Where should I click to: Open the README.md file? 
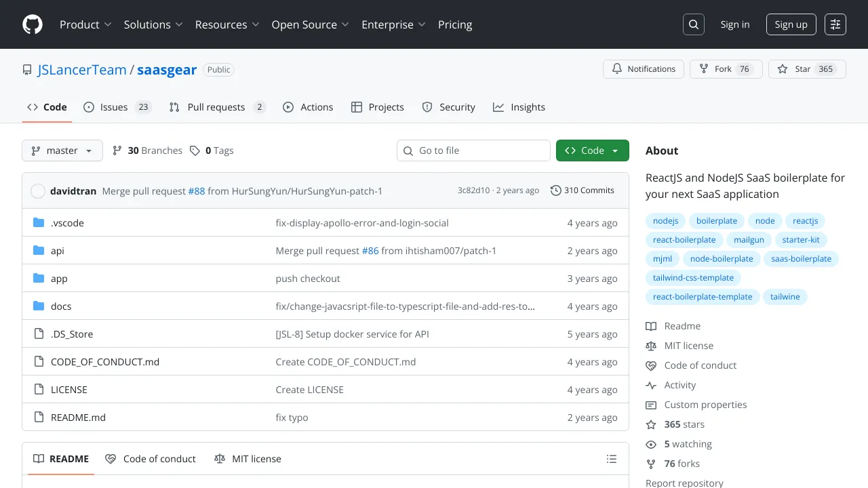pos(78,418)
